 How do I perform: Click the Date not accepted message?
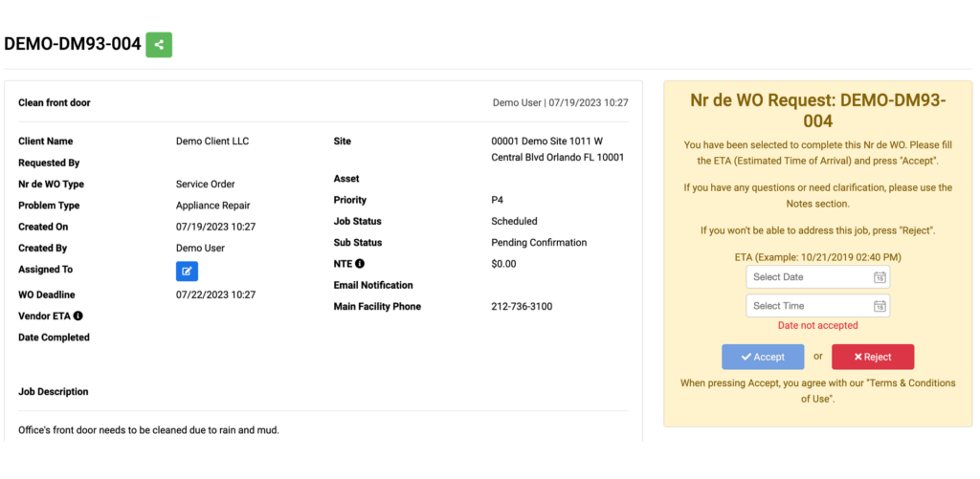[x=817, y=325]
